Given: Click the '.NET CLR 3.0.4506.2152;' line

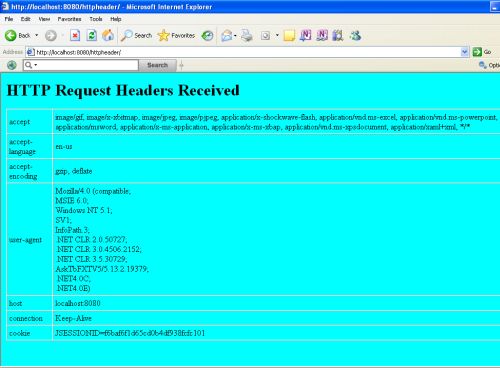Looking at the screenshot, I should coord(99,249).
